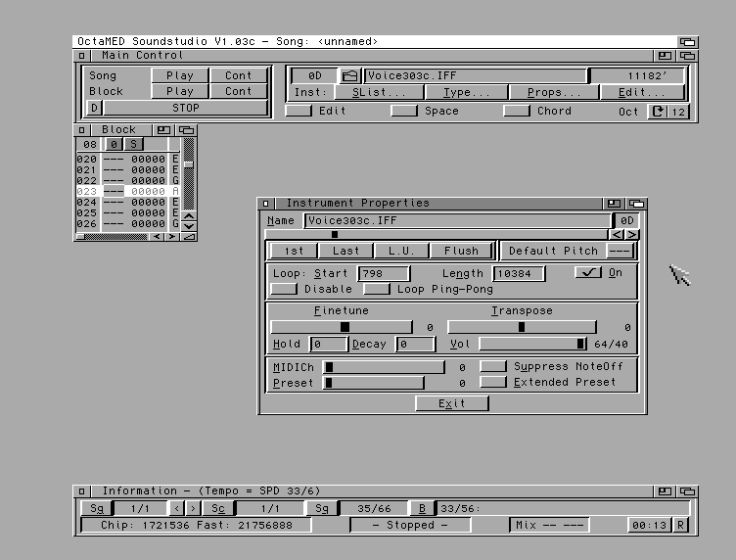This screenshot has width=736, height=560.
Task: Click the Block window scroll right arrow
Action: [x=172, y=237]
